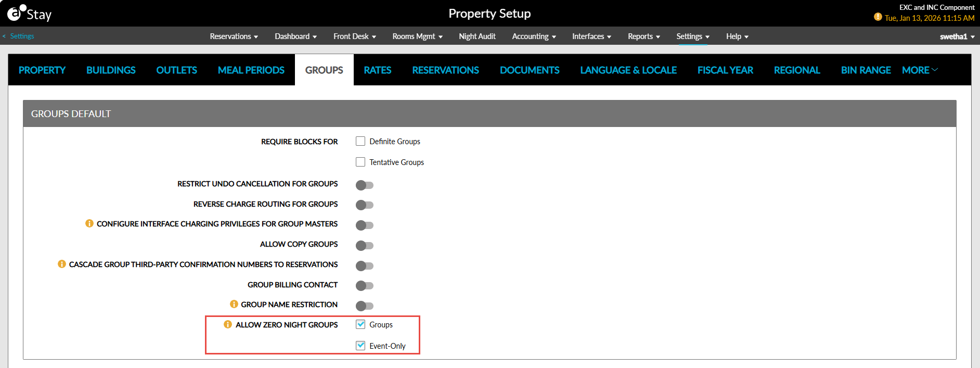Click info icon next to Group Name Restriction

click(x=234, y=304)
